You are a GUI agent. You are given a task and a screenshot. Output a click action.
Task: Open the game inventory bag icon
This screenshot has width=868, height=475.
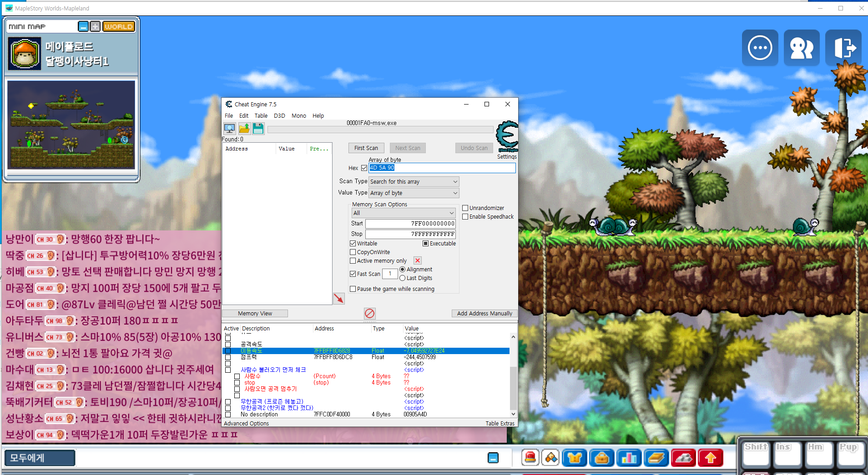pos(601,458)
